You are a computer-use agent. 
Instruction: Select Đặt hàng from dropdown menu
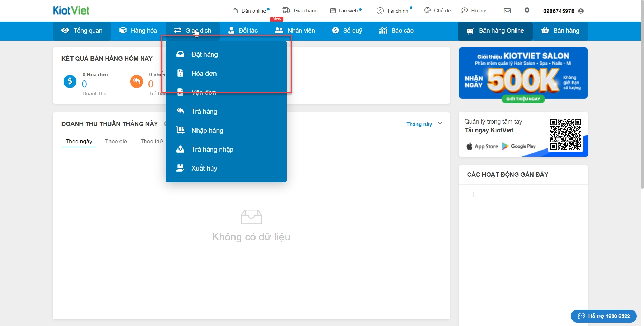[x=204, y=54]
